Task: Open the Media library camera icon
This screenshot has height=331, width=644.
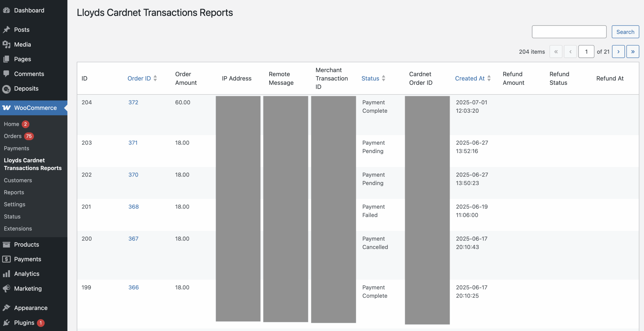Action: (7, 44)
